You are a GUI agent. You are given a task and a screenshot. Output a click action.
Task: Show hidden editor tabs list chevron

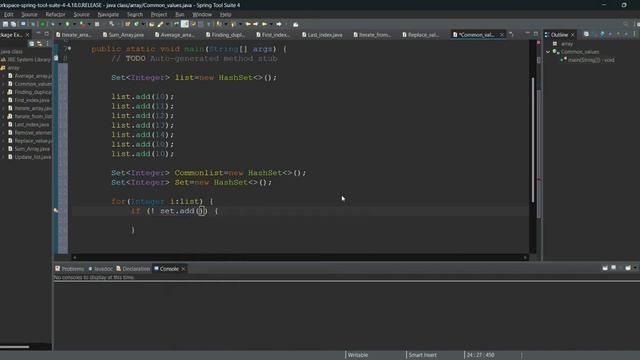coord(511,34)
